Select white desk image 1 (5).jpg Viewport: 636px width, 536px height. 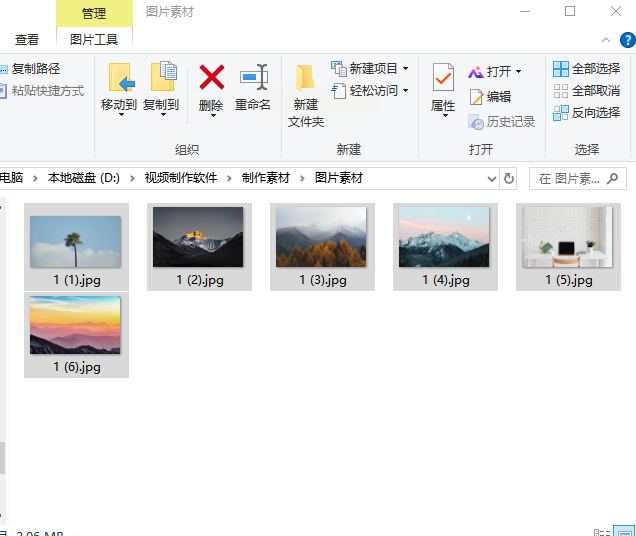(568, 247)
